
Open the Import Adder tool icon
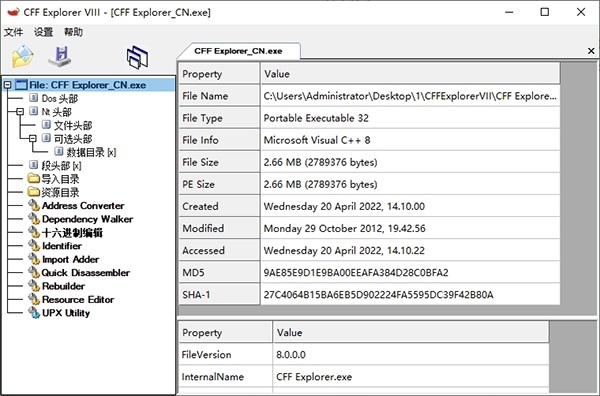click(x=34, y=259)
